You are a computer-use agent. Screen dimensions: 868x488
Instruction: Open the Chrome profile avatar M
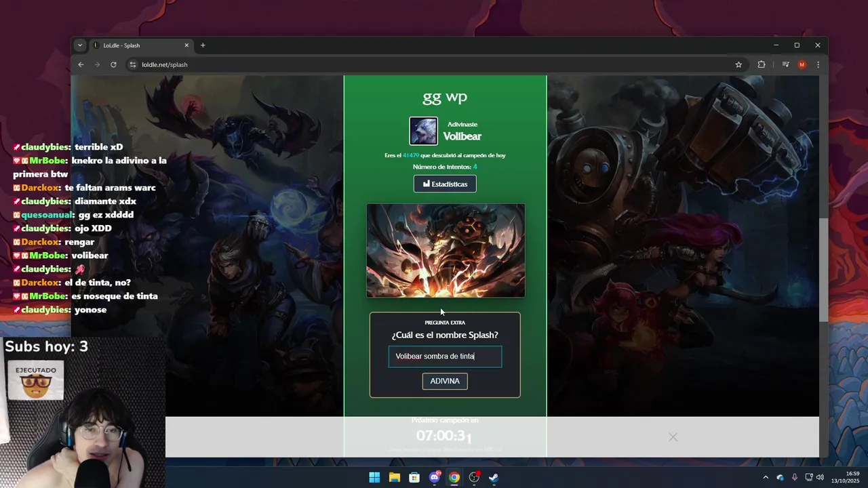coord(802,64)
